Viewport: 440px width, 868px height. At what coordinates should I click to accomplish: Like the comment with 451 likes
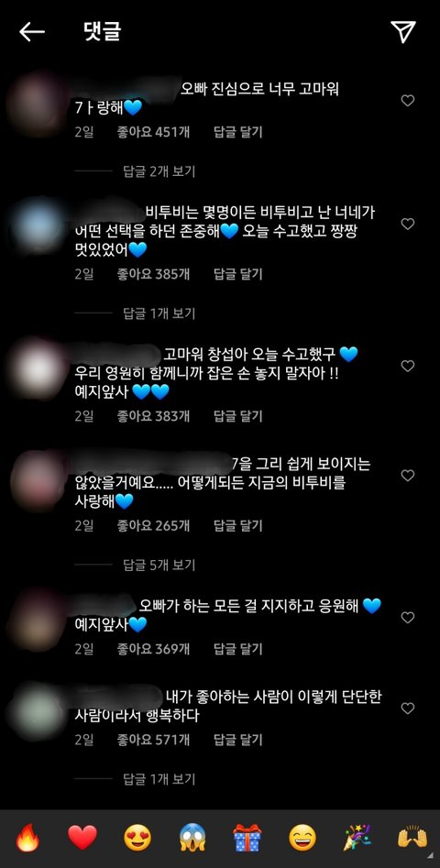(x=408, y=101)
